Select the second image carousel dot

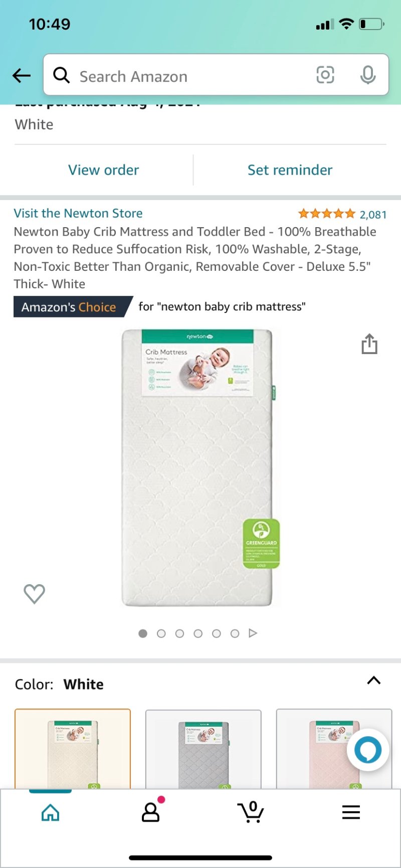pyautogui.click(x=161, y=633)
